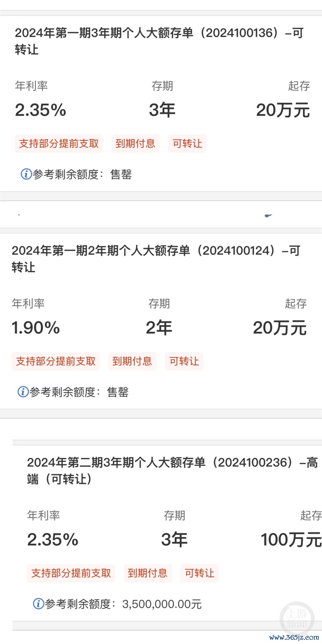Image resolution: width=322 pixels, height=644 pixels.
Task: Select 可转让 tag on 2-year card
Action: pos(184,361)
